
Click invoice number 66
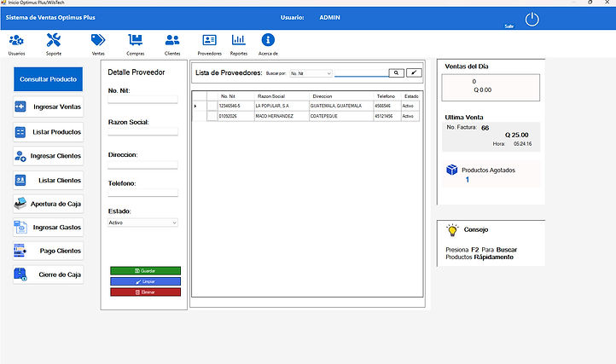(485, 128)
